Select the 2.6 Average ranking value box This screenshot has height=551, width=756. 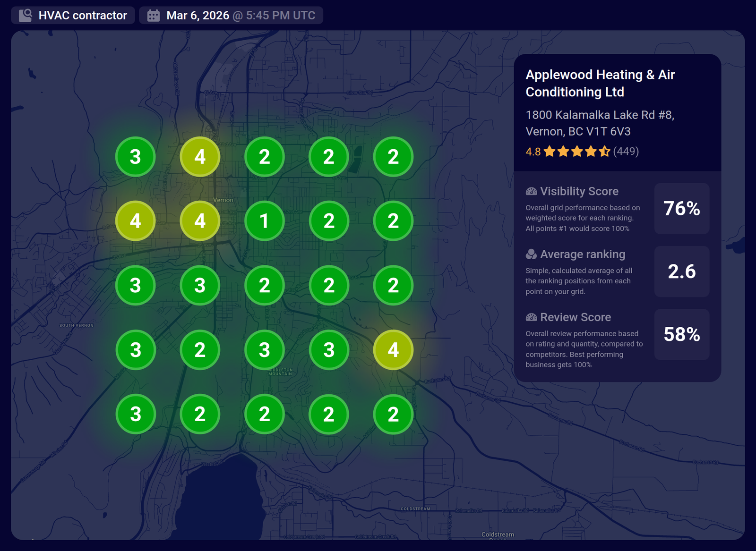681,271
